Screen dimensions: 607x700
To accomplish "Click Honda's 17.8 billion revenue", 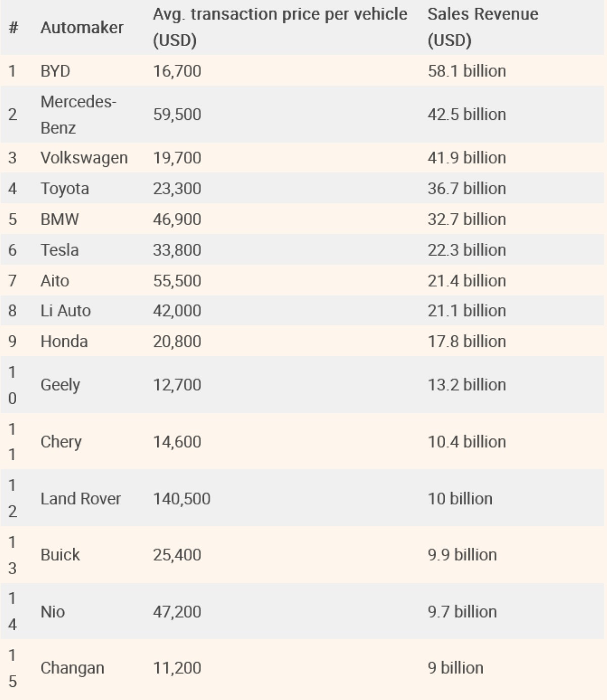I will (x=466, y=341).
